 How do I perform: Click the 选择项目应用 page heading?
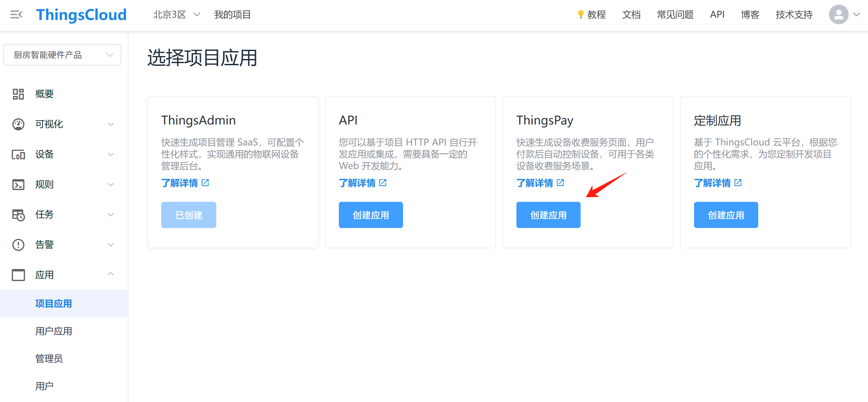(x=202, y=58)
